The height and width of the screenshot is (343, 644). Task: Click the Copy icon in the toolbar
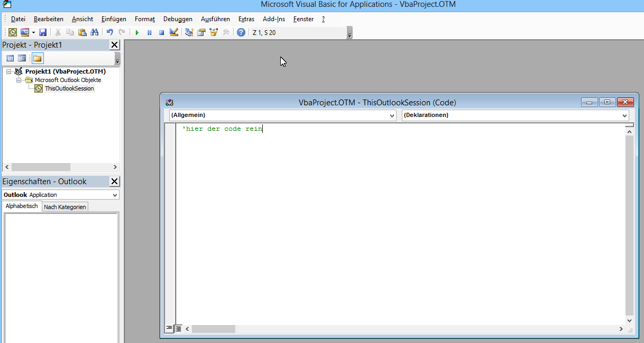pos(70,32)
